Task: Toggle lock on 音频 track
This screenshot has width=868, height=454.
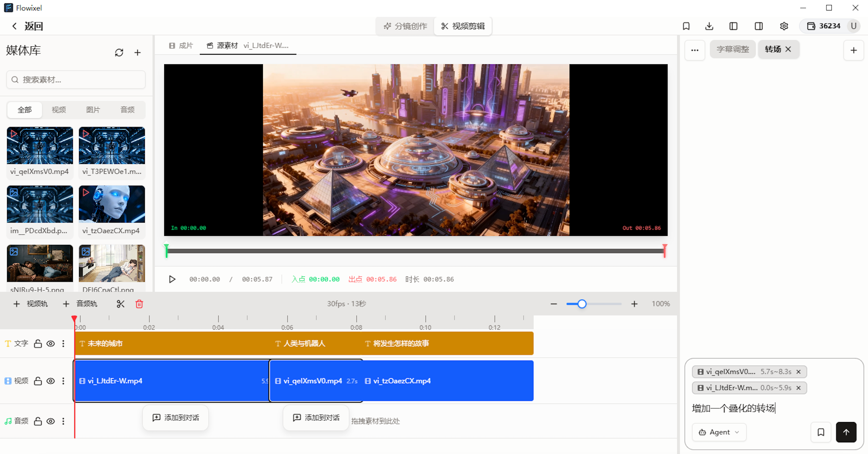Action: pos(38,421)
